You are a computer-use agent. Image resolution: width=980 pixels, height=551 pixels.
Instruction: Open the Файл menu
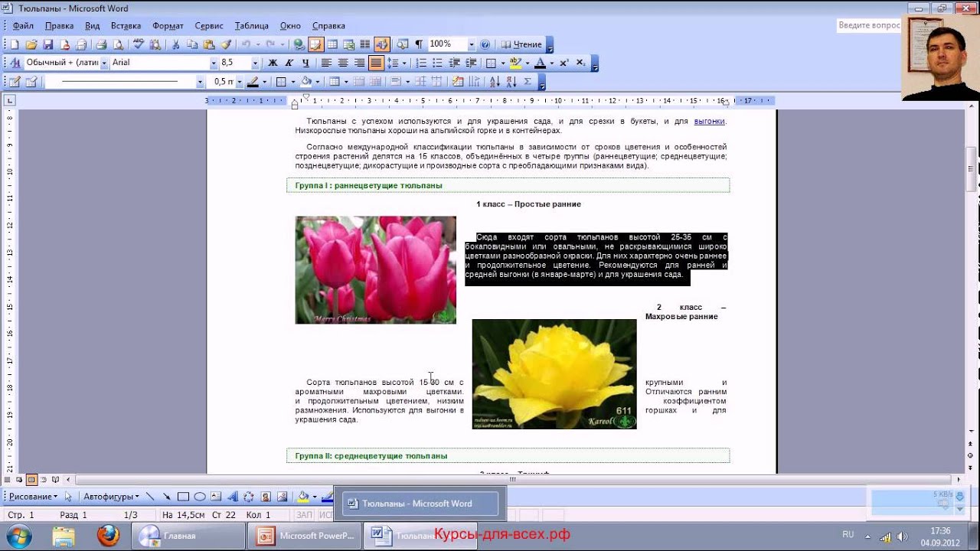point(23,26)
